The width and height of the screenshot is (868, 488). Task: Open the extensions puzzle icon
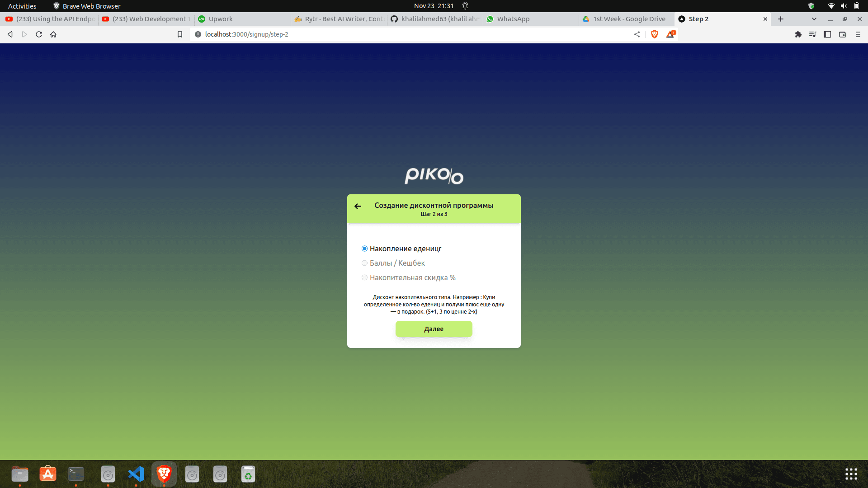(798, 34)
